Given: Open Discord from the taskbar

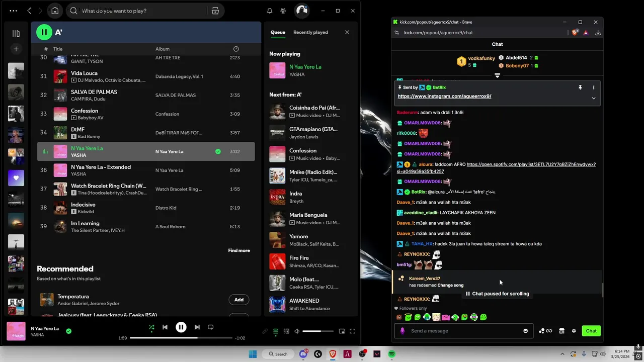Looking at the screenshot, I should tap(303, 354).
